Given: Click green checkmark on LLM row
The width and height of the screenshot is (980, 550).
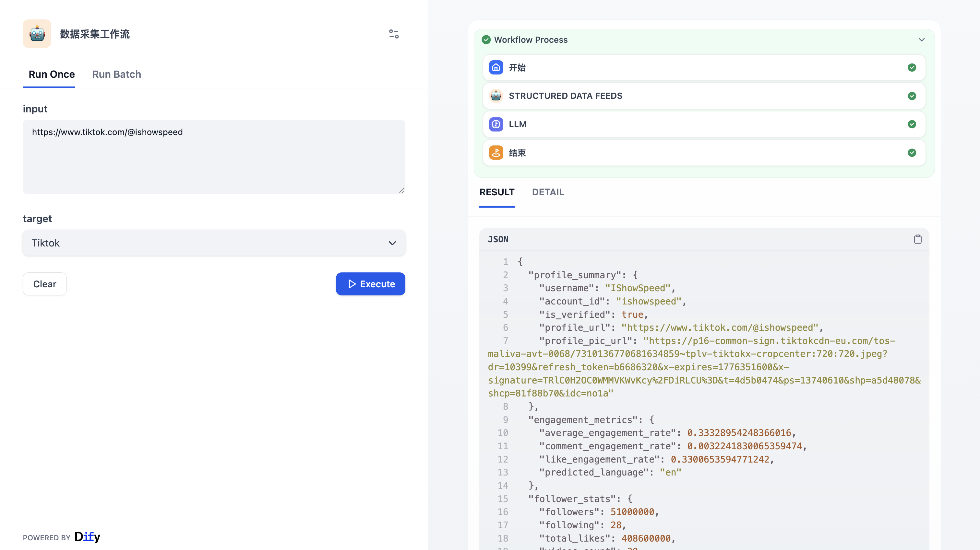Looking at the screenshot, I should click(x=912, y=124).
